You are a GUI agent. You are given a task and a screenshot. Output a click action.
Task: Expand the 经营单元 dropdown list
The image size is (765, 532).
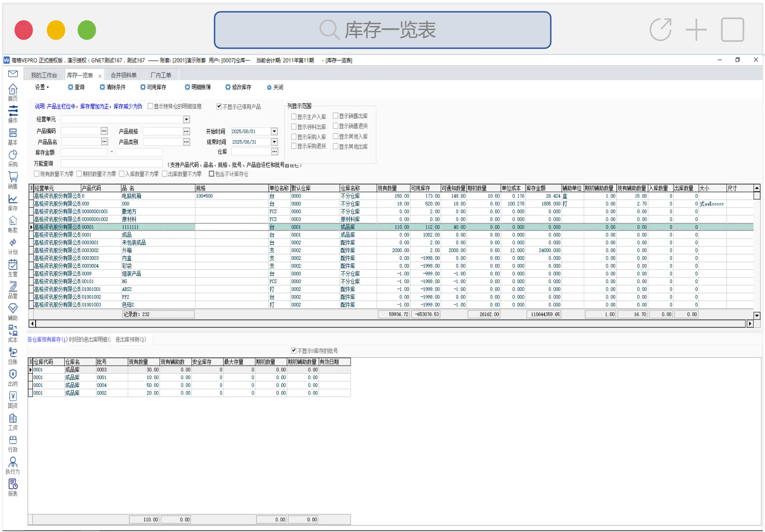[x=186, y=119]
